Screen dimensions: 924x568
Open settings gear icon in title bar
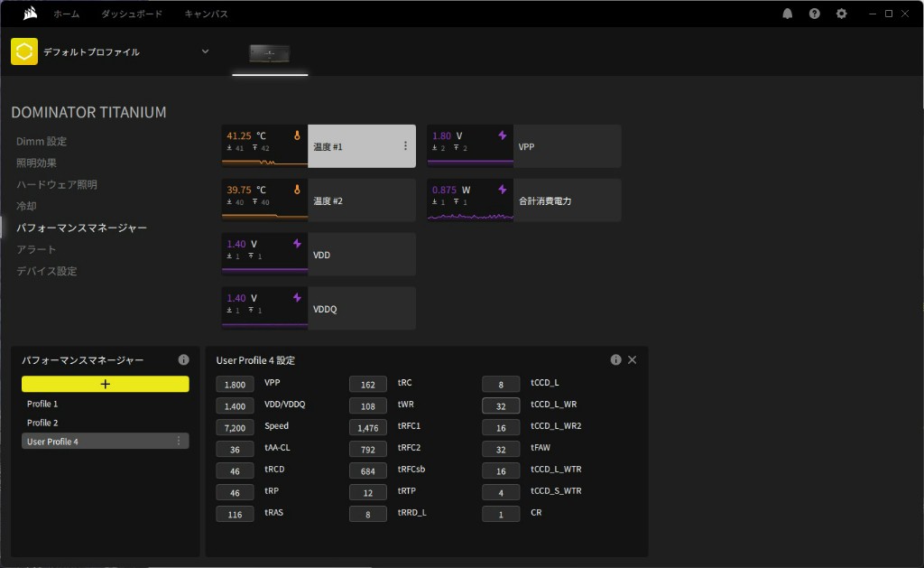point(842,14)
